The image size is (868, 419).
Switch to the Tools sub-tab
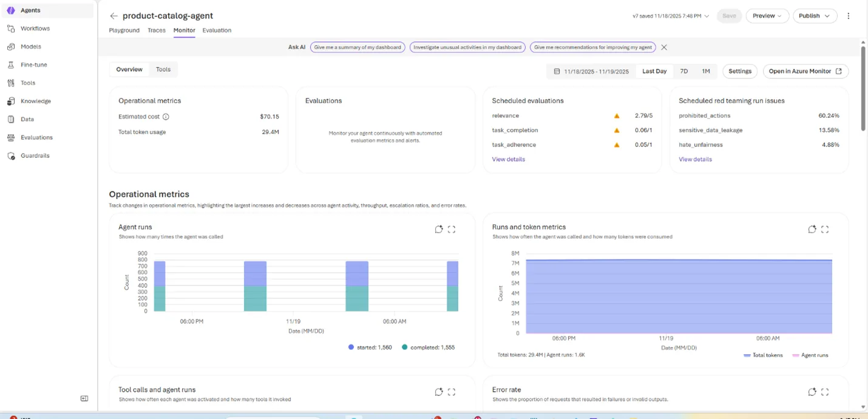coord(163,69)
